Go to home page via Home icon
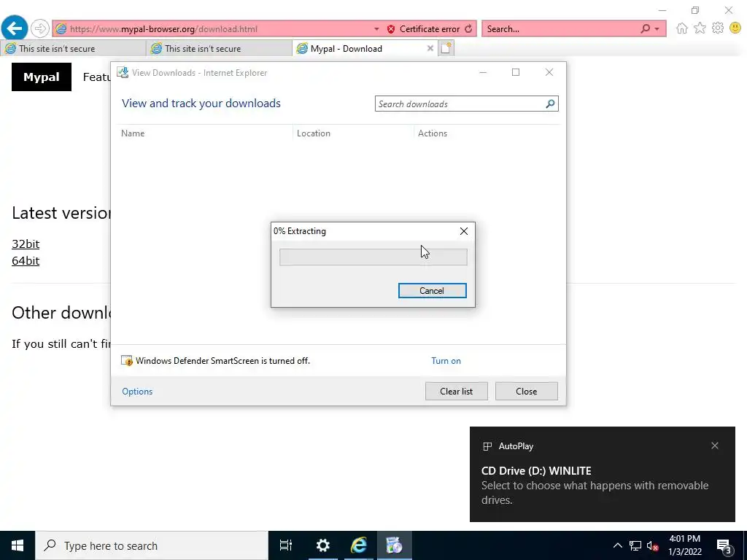The height and width of the screenshot is (560, 747). coord(682,28)
